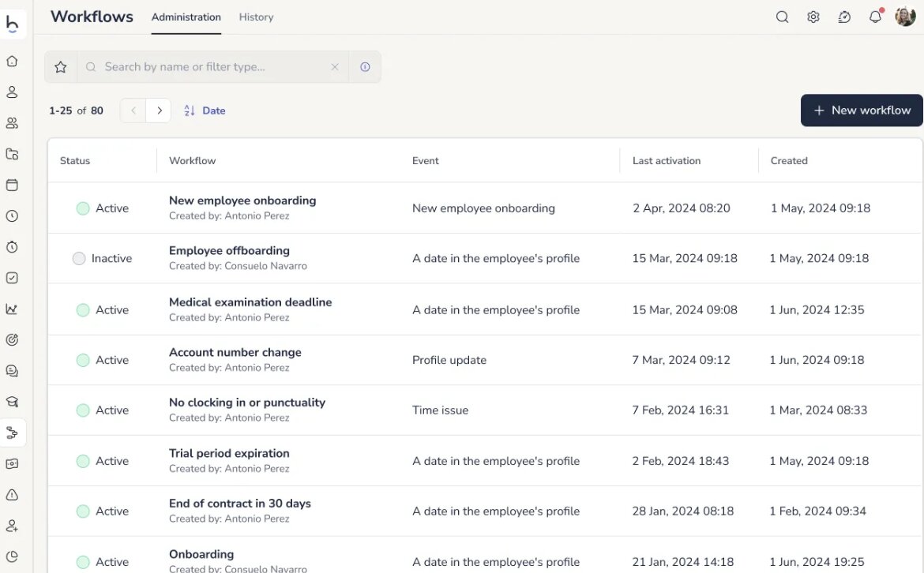
Task: Select the calendar icon in sidebar
Action: coord(12,185)
